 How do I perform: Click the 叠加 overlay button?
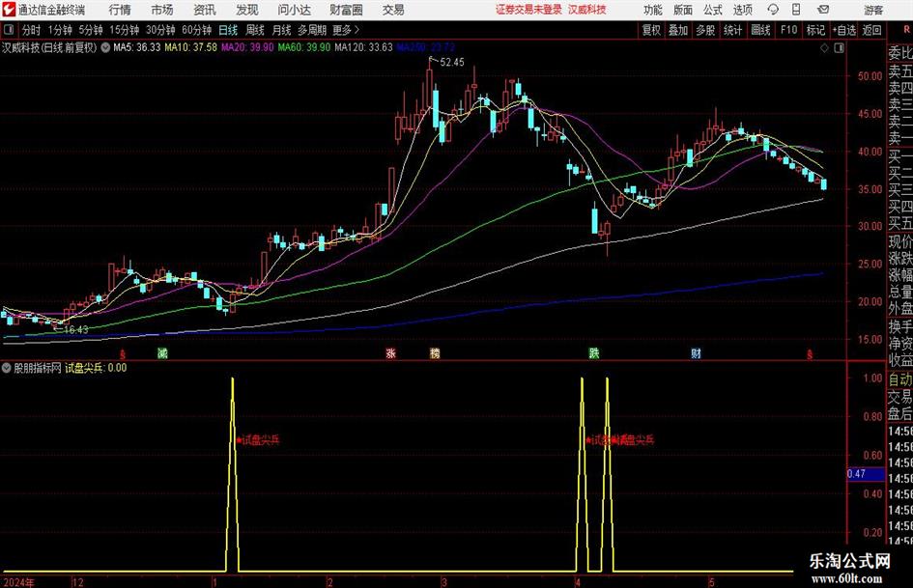[x=678, y=30]
